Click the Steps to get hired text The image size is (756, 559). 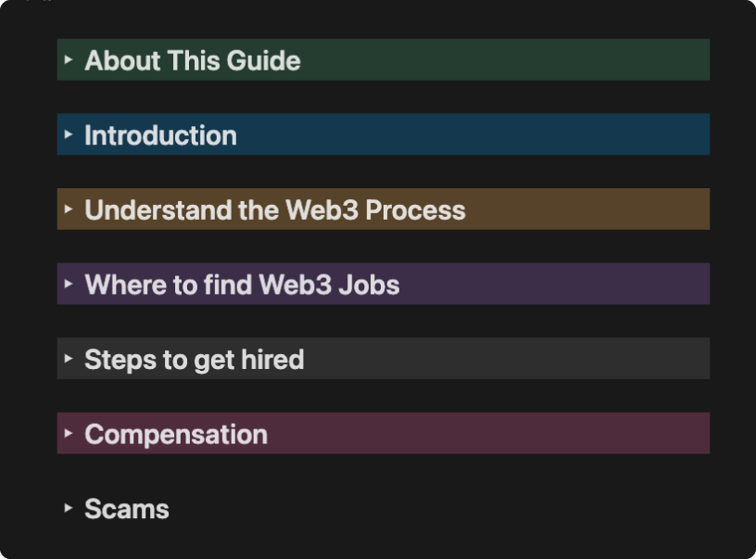[x=194, y=360]
